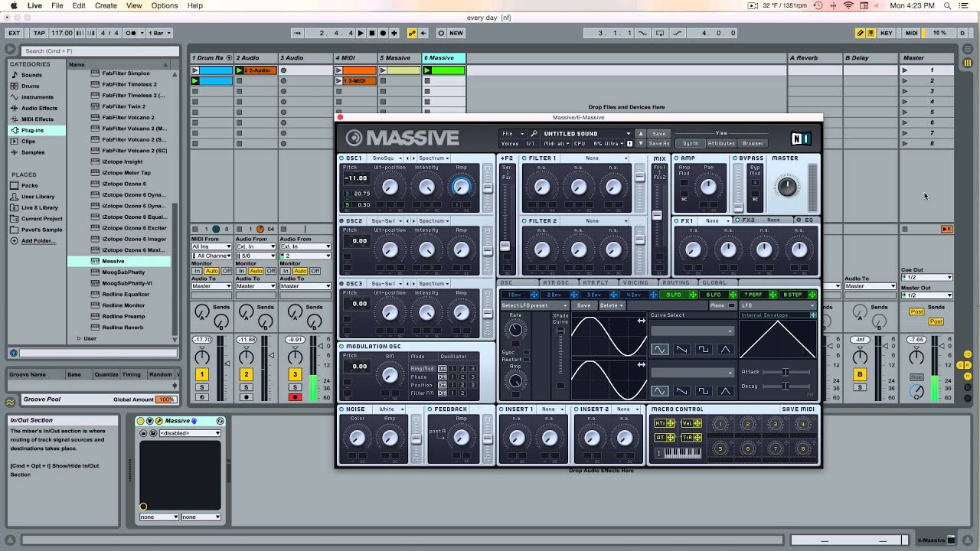
Task: Click the Massive preset search magnifier icon
Action: pos(534,133)
